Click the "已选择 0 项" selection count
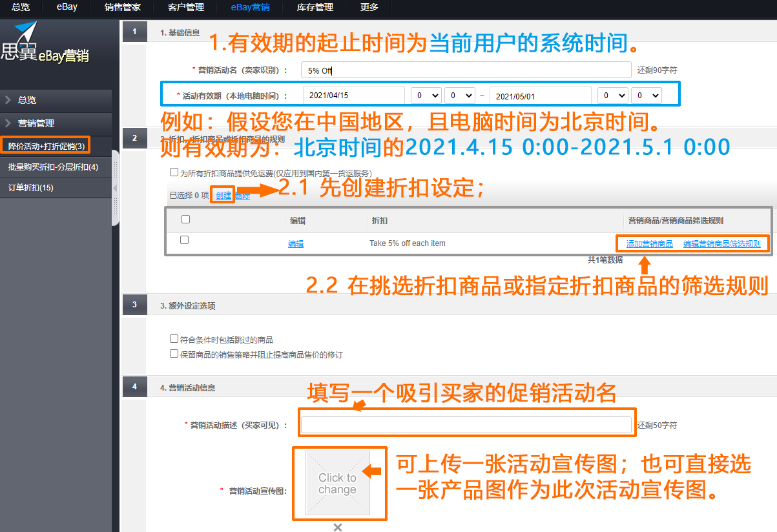This screenshot has width=777, height=532. (189, 195)
